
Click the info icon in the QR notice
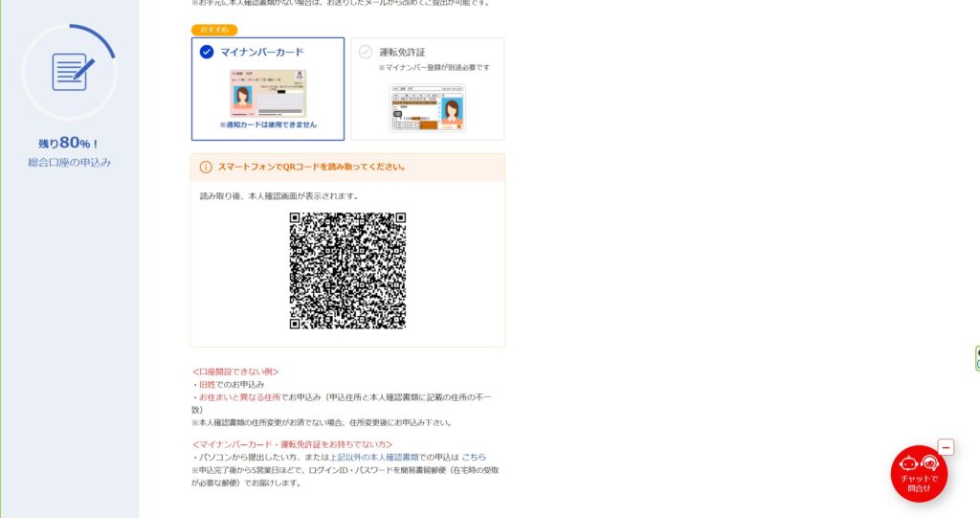206,167
